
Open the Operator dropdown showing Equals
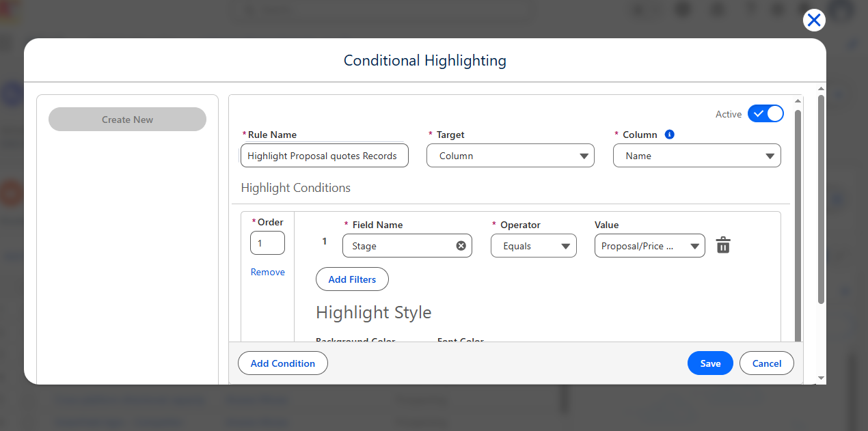coord(534,246)
